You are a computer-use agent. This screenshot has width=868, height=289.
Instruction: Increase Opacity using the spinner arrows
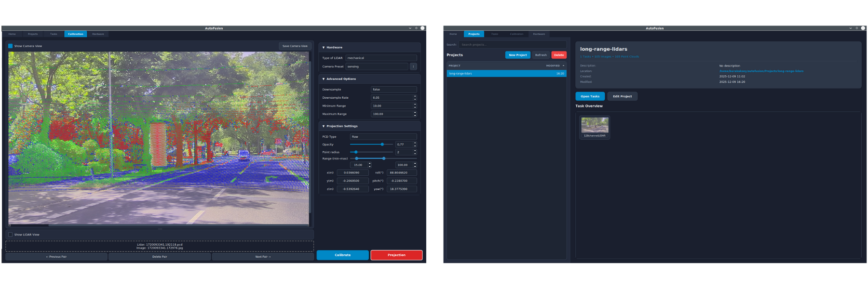pos(415,143)
